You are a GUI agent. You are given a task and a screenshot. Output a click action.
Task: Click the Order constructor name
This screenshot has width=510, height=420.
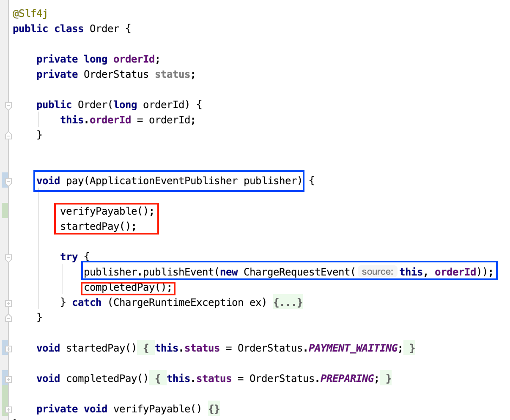click(93, 105)
